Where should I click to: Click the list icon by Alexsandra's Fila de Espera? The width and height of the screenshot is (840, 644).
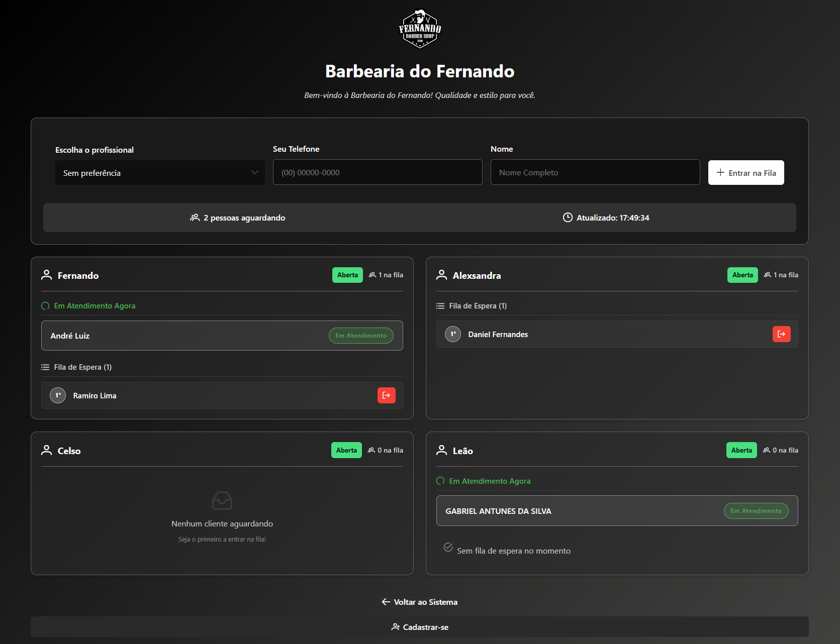(440, 306)
